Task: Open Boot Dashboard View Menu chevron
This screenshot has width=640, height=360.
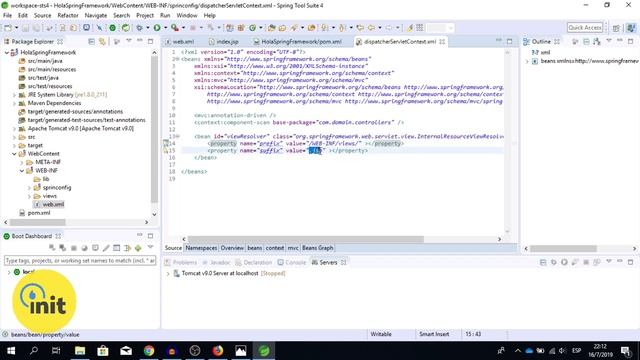Action: click(x=150, y=247)
